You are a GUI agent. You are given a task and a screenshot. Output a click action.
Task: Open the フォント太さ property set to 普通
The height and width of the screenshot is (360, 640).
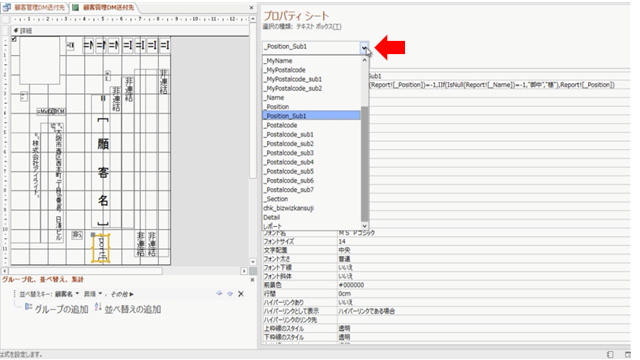[x=484, y=259]
